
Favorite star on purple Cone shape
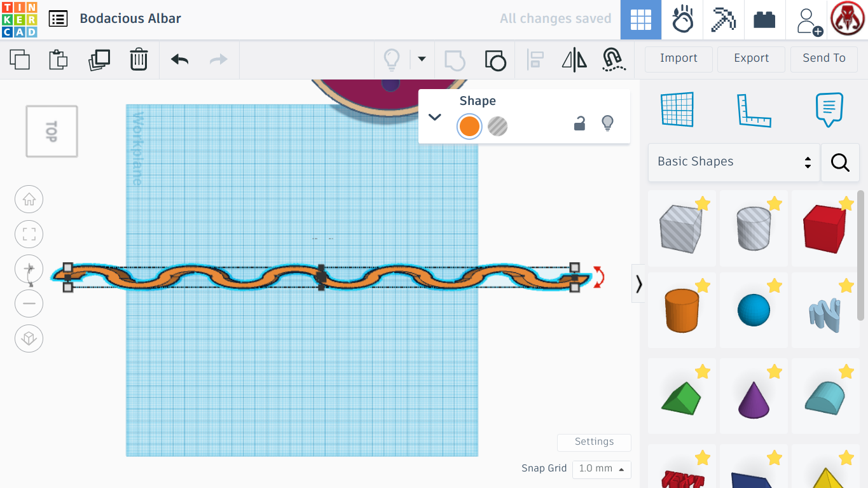pos(774,371)
